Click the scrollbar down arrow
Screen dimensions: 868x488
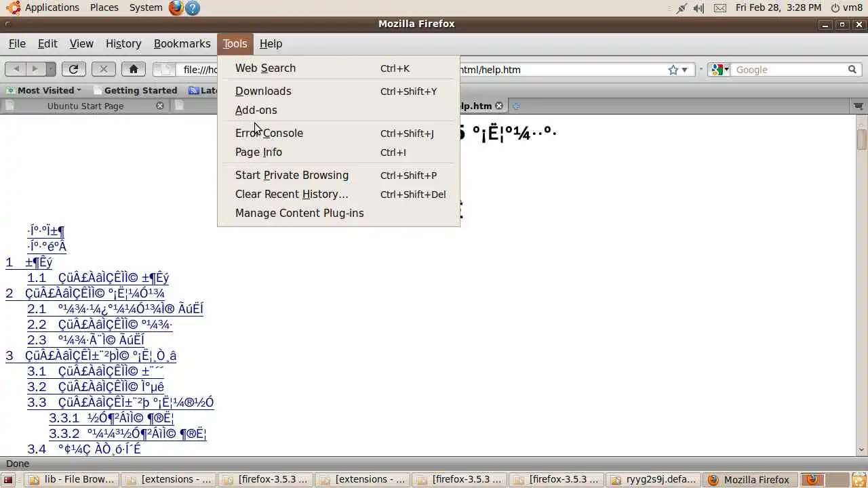[x=861, y=449]
